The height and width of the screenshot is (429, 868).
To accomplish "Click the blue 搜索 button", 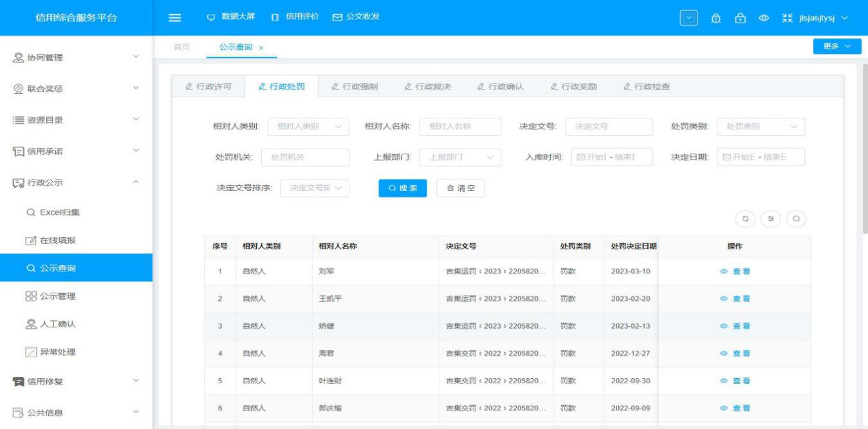I will click(403, 188).
